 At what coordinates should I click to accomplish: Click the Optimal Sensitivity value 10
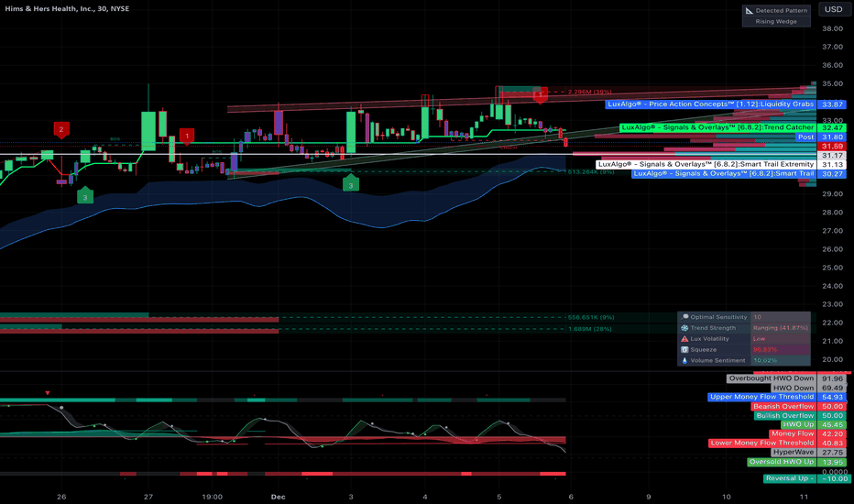pos(758,317)
